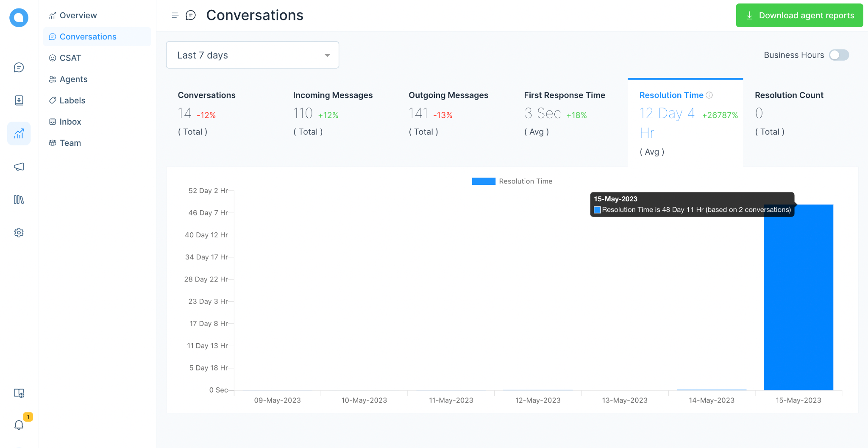Go to Overview report
Viewport: 868px width, 448px height.
pos(97,16)
